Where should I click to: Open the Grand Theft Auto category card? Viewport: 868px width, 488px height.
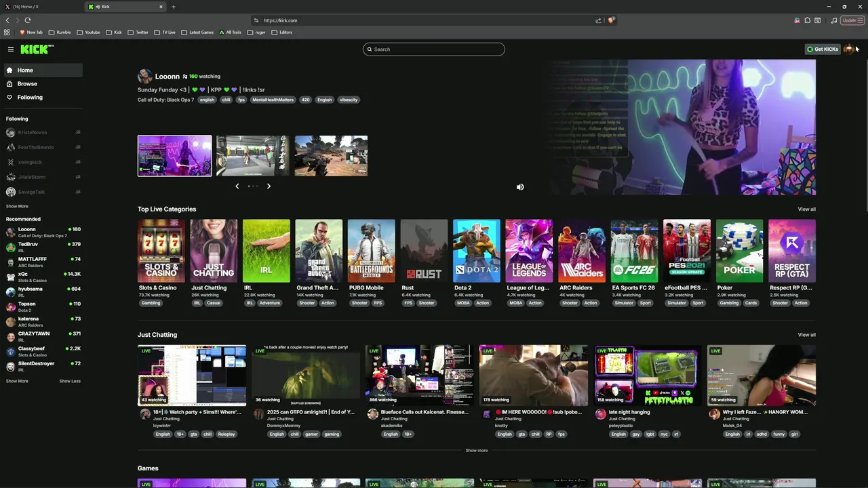[319, 251]
